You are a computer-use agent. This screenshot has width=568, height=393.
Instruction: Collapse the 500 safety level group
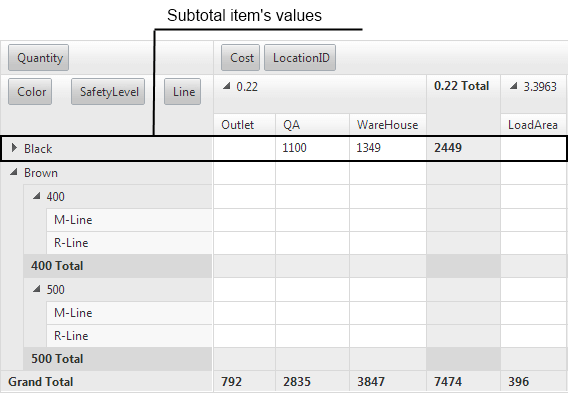[x=36, y=289]
